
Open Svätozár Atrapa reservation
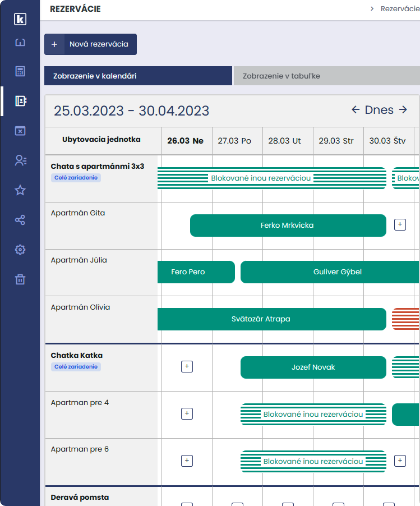tap(272, 319)
